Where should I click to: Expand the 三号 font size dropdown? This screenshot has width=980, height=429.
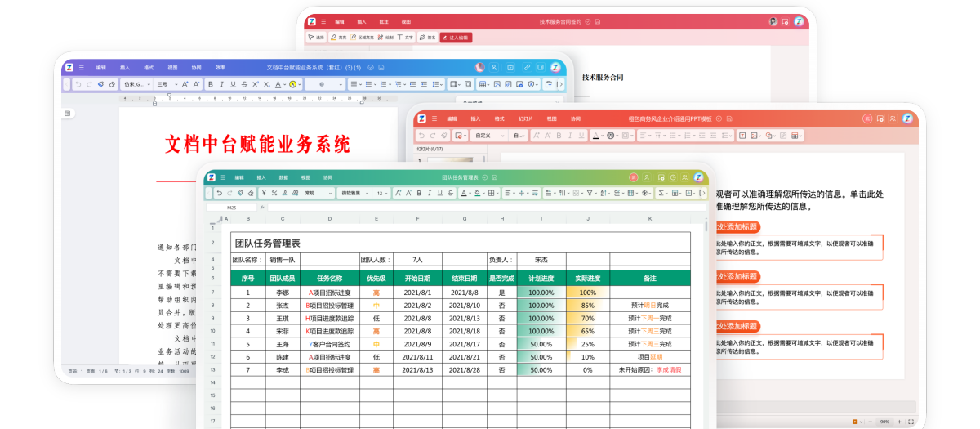coord(166,84)
